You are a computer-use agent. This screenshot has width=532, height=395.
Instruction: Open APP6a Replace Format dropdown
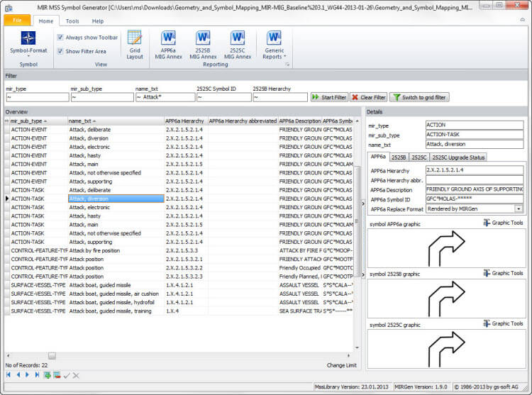[519, 209]
